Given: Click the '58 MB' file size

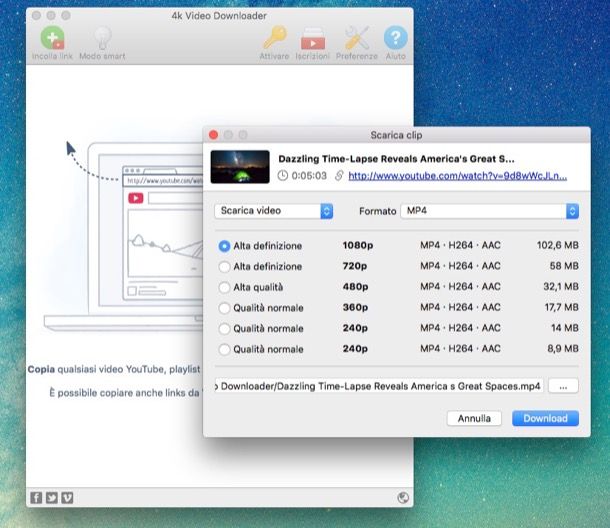Looking at the screenshot, I should 564,266.
